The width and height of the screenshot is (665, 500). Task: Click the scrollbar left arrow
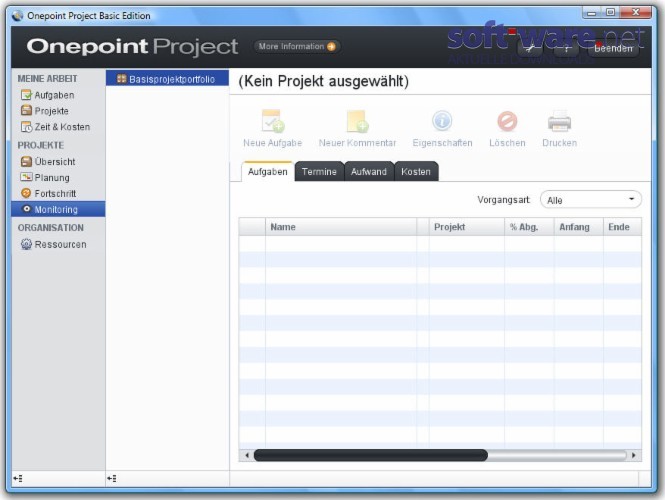[247, 455]
